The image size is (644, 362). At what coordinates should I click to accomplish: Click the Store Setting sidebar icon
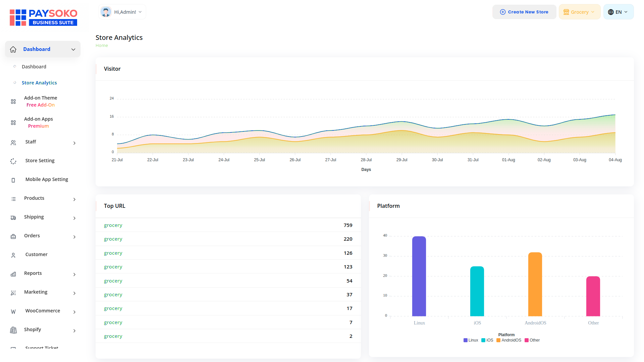point(13,161)
